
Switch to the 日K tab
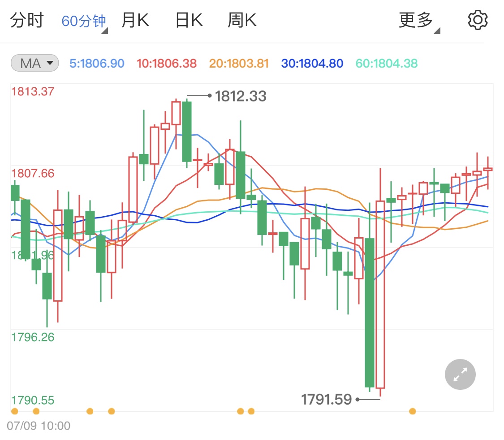click(x=189, y=20)
